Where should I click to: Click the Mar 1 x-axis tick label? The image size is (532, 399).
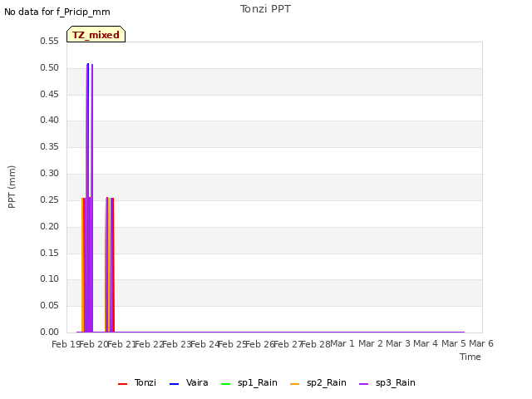tap(342, 343)
